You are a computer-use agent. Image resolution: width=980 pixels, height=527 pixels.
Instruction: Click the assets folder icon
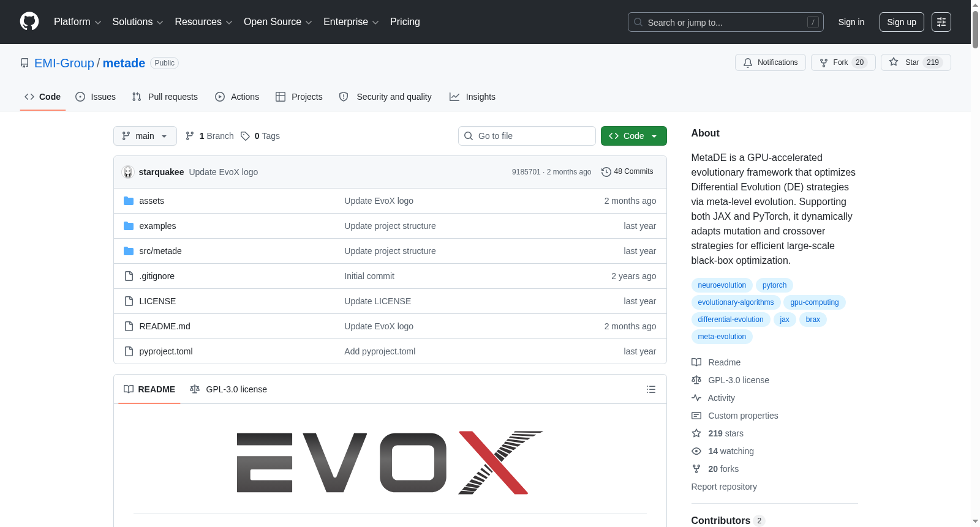point(129,201)
